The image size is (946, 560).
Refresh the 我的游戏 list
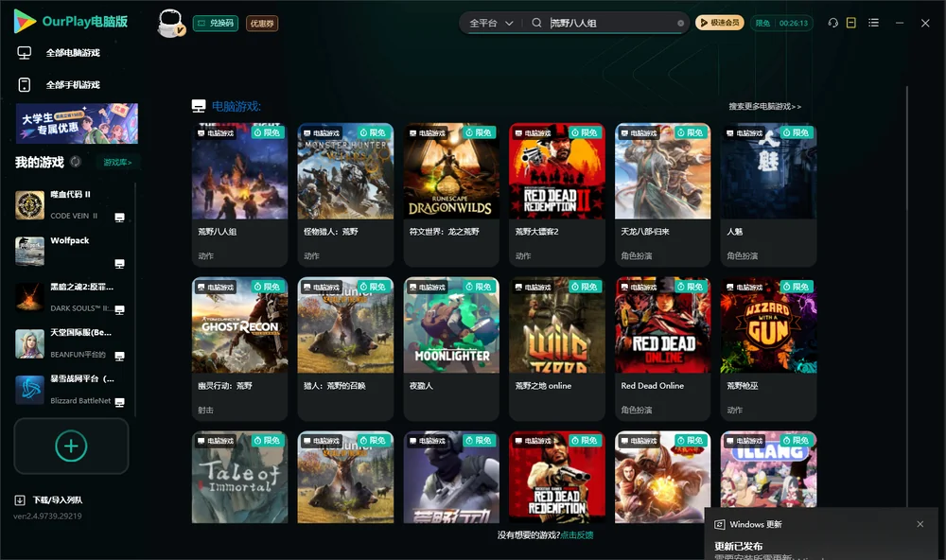click(76, 162)
